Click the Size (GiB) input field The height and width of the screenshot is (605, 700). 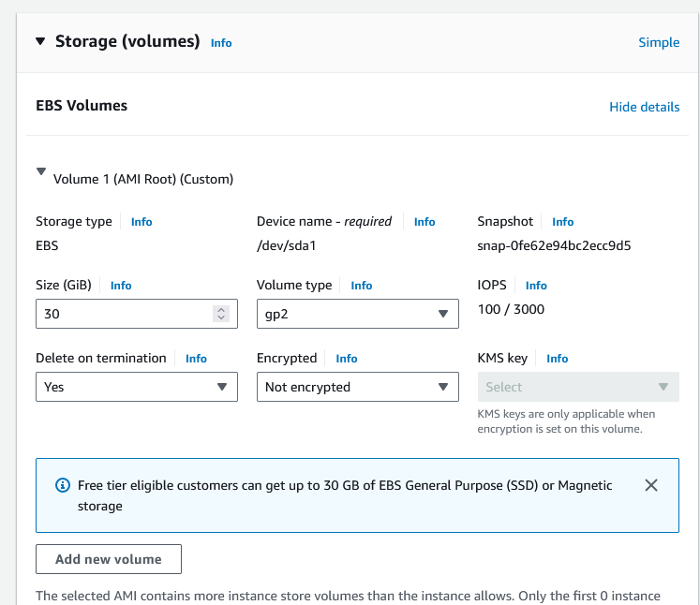click(122, 315)
